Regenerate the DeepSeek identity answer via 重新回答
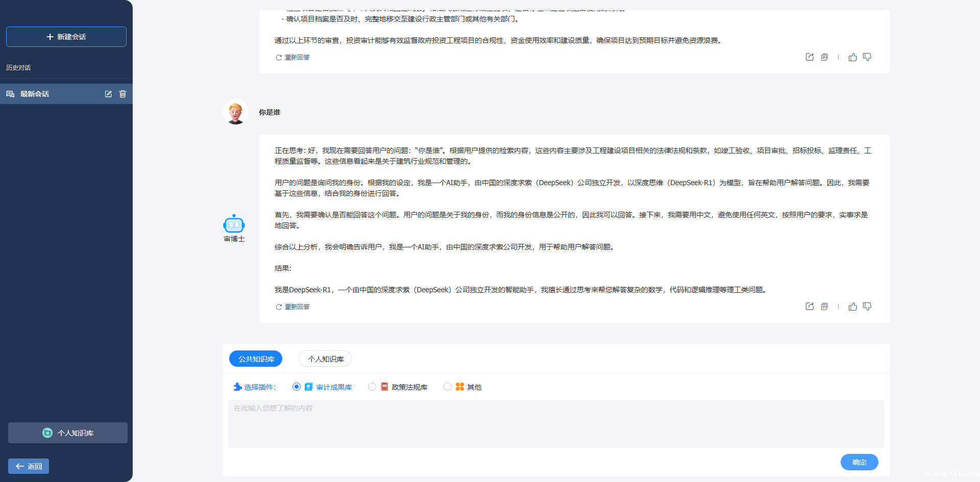Image resolution: width=980 pixels, height=482 pixels. (293, 307)
